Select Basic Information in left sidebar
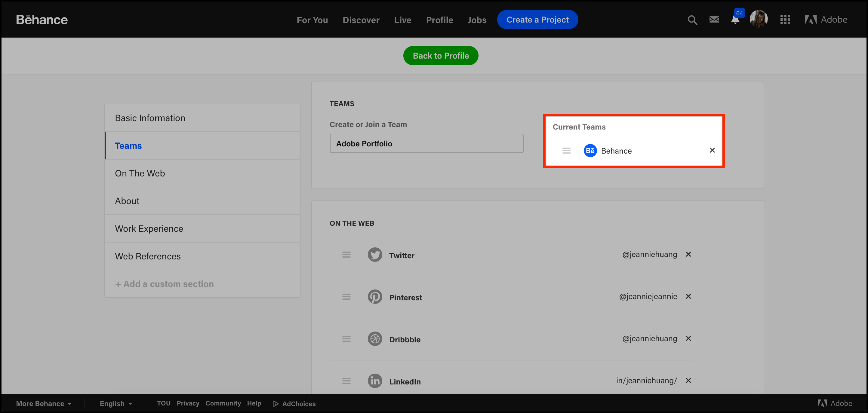 [149, 118]
